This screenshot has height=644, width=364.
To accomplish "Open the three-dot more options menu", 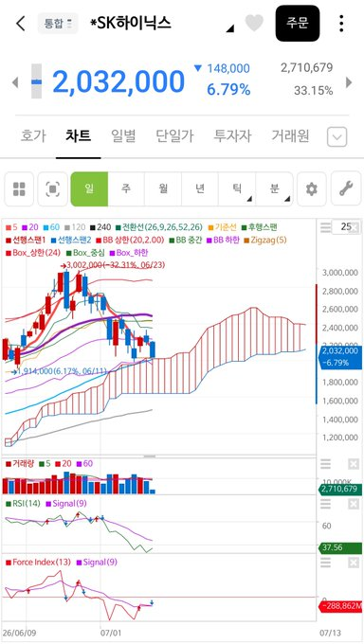I will point(341,24).
